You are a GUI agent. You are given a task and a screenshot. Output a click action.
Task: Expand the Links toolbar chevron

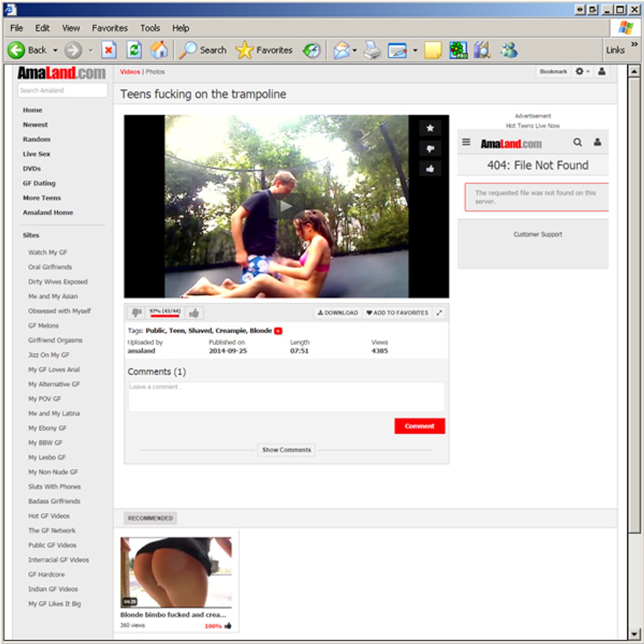pyautogui.click(x=634, y=44)
